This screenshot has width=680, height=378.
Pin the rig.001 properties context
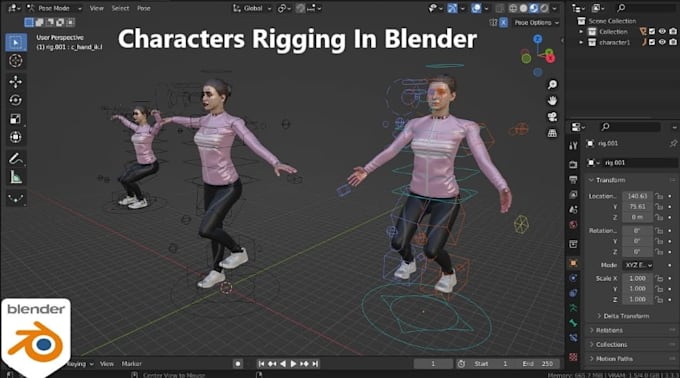click(673, 143)
